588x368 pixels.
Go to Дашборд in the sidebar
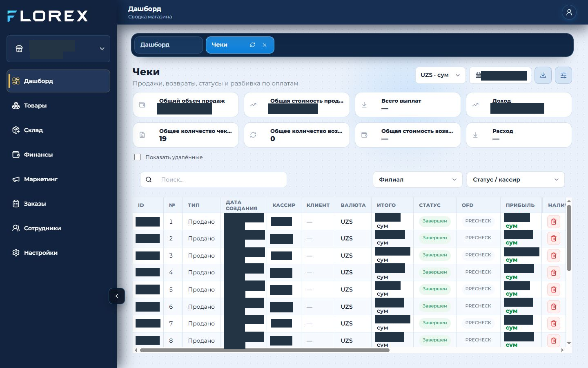(58, 81)
